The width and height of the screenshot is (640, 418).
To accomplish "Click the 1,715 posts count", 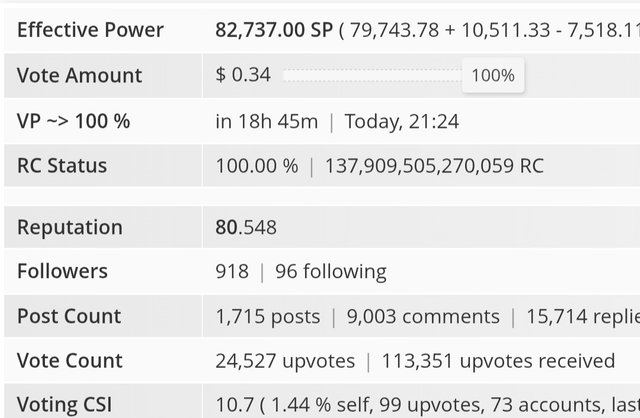I will point(268,316).
